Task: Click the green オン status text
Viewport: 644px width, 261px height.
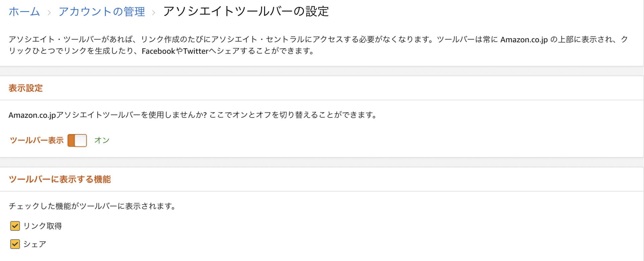Action: [x=102, y=140]
